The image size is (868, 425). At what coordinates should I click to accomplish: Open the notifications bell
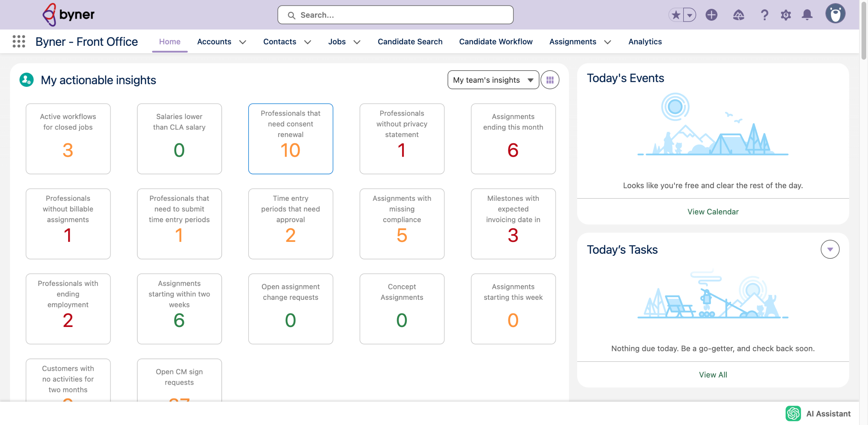(807, 15)
